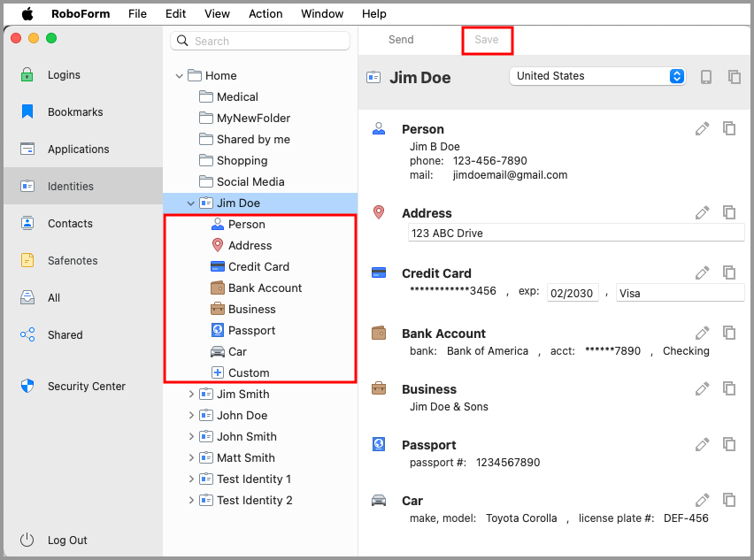The height and width of the screenshot is (560, 754).
Task: Open the RoboForm application menu
Action: (x=81, y=13)
